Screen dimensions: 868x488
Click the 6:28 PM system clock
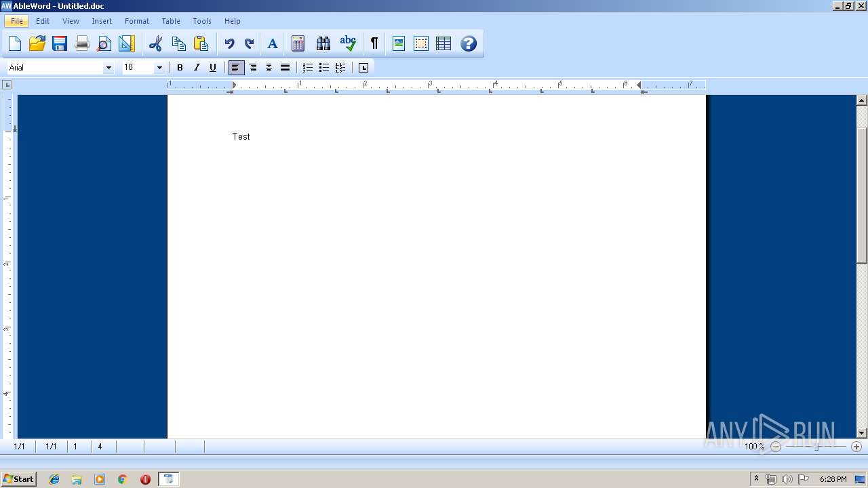[833, 479]
